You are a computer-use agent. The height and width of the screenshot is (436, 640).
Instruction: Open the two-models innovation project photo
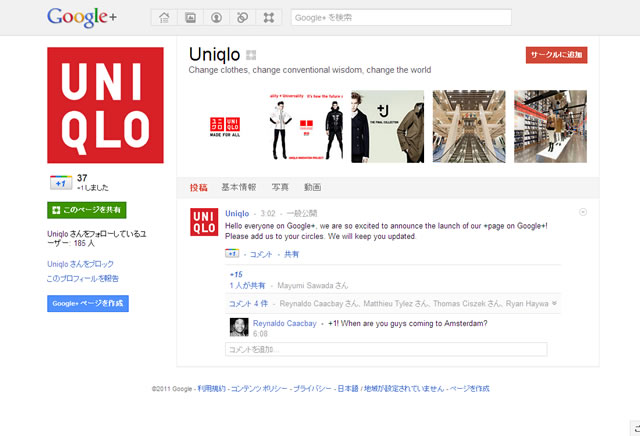pyautogui.click(x=306, y=127)
